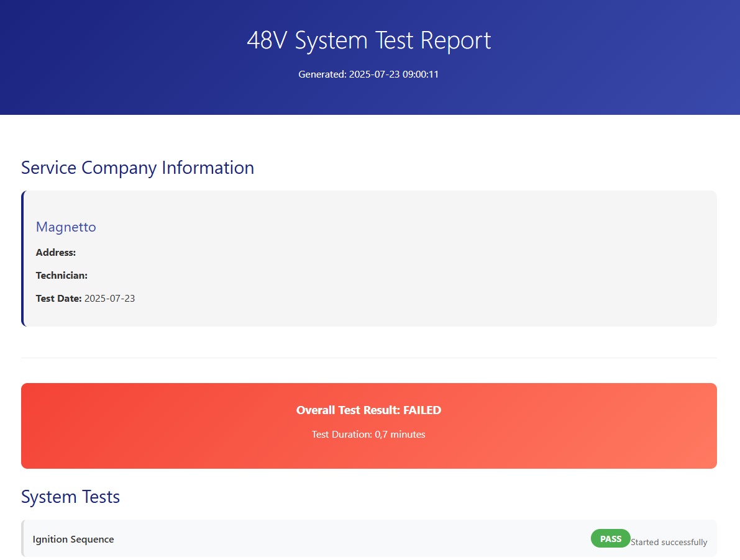Screen dimensions: 740x560
Task: Click the Address label
Action: [x=56, y=252]
